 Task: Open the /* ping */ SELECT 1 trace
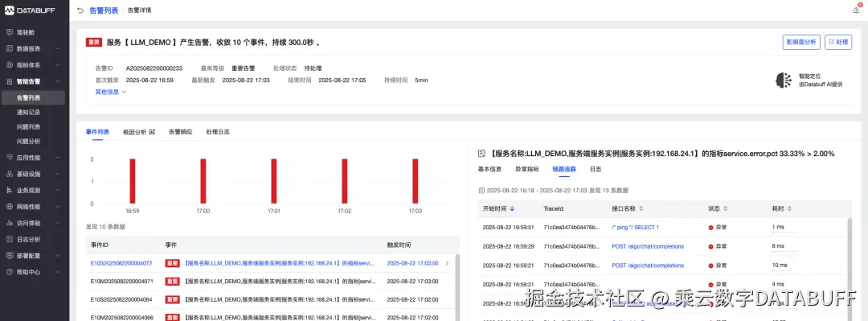coord(635,228)
